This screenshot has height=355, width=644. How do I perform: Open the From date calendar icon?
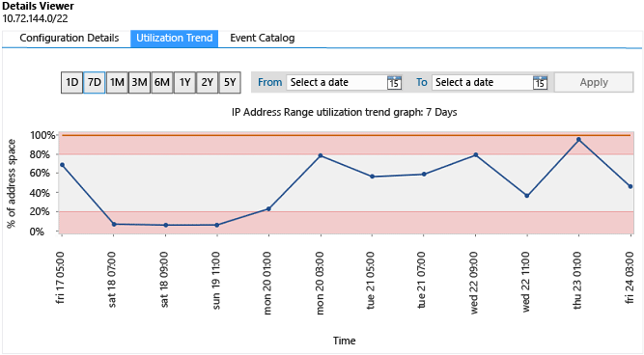[x=394, y=83]
